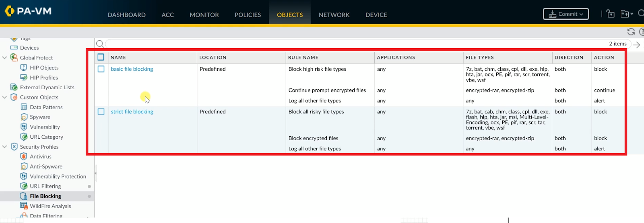Click the Spyware icon under Custom Objects
This screenshot has width=644, height=223.
point(24,117)
